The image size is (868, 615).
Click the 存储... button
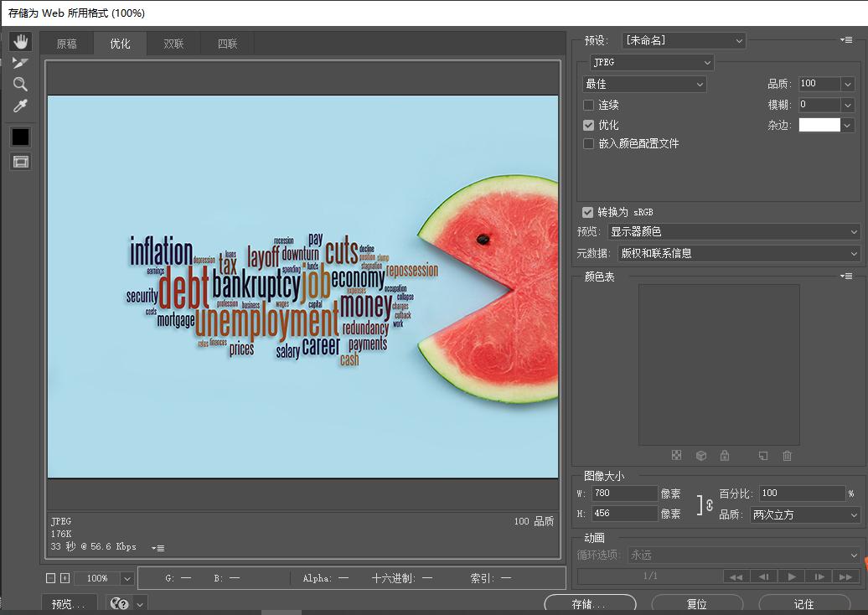tap(589, 604)
